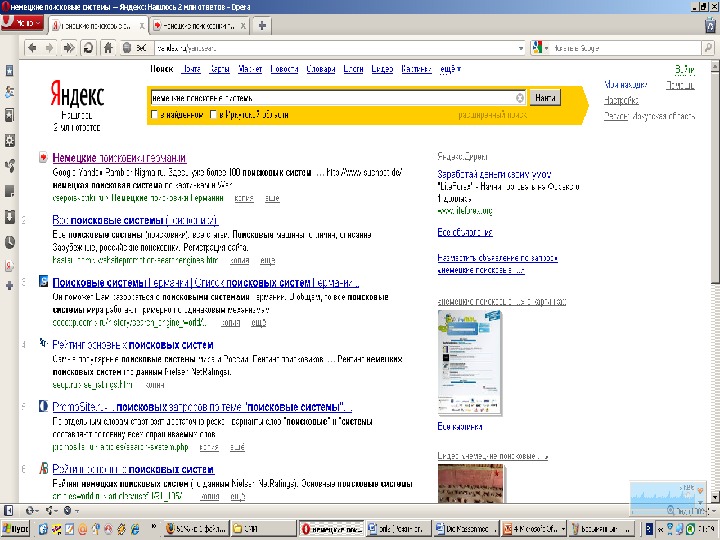Open the first result 'Немецкие поисковики Германии'
Screen dimensions: 720x540
pyautogui.click(x=119, y=158)
